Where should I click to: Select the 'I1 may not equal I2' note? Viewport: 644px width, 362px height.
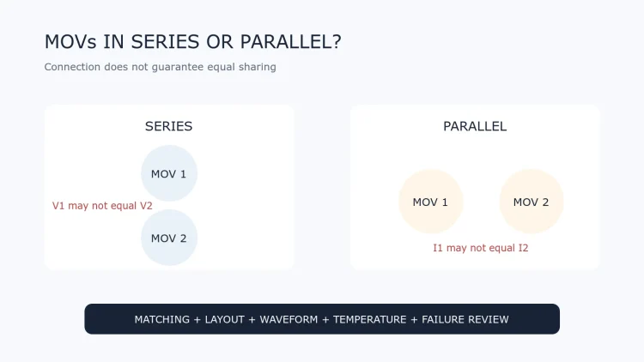(481, 248)
